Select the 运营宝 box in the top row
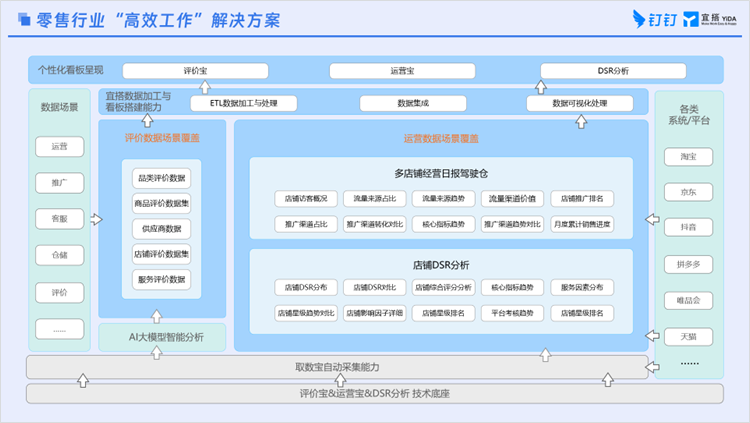 pyautogui.click(x=402, y=71)
